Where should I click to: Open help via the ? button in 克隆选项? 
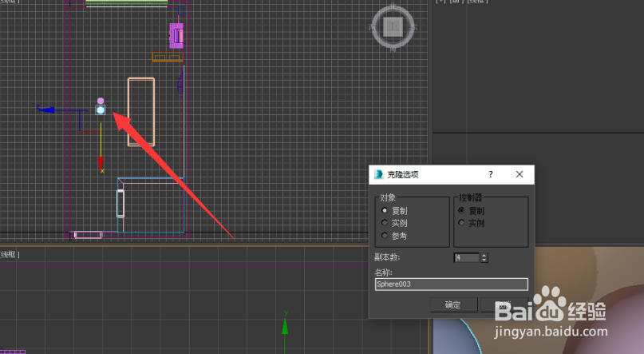(x=491, y=174)
